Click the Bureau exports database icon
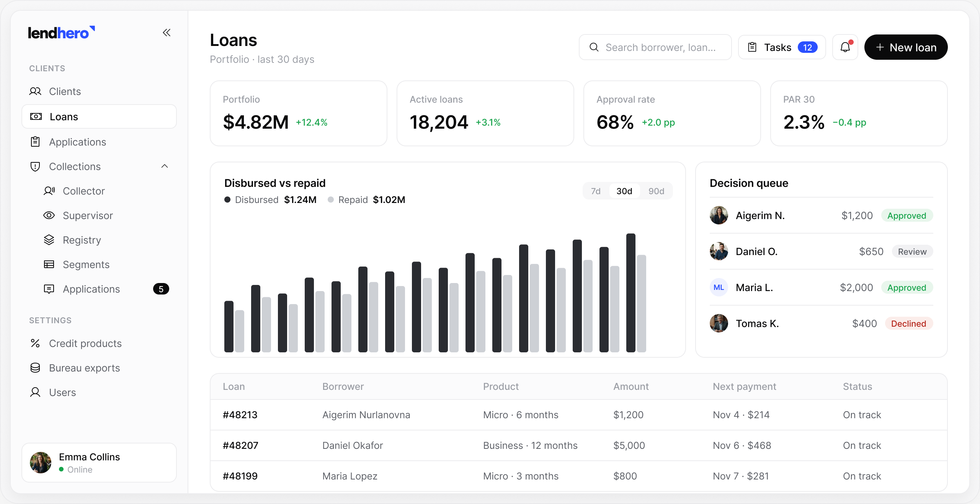 [x=35, y=368]
